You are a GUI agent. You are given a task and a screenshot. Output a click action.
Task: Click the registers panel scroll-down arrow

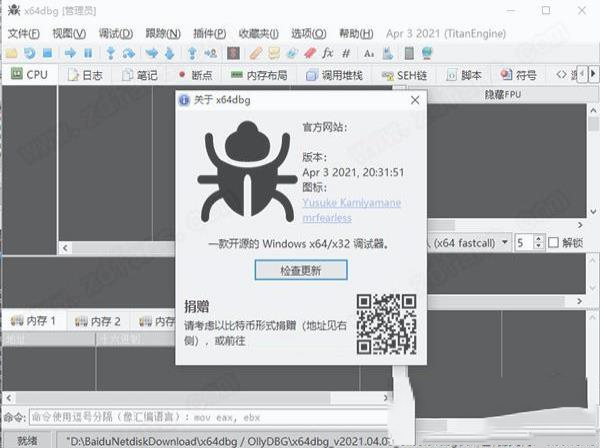(593, 212)
